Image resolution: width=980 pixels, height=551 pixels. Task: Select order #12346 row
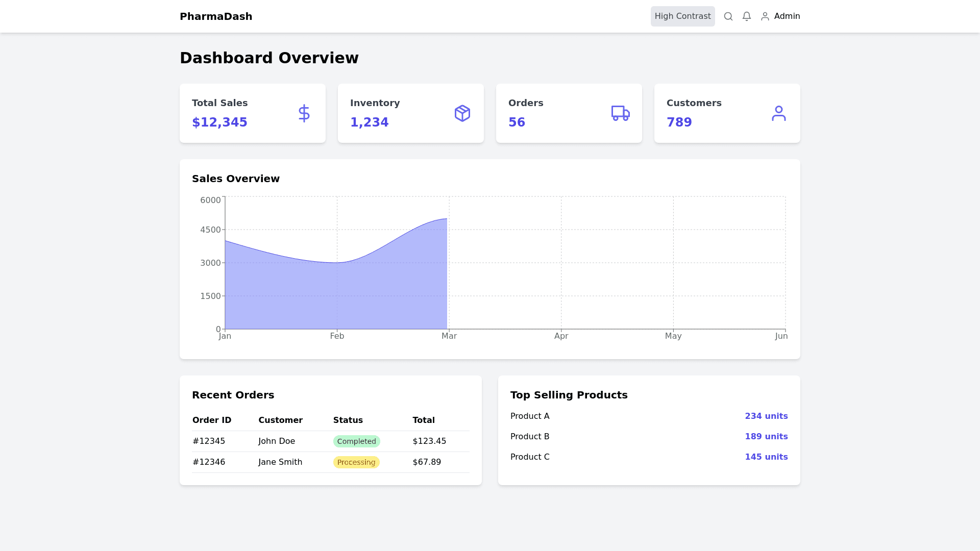tap(209, 462)
